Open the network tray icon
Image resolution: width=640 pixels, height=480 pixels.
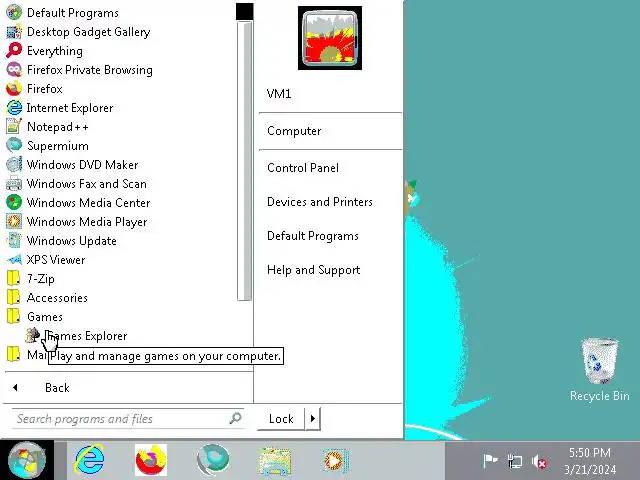[515, 461]
